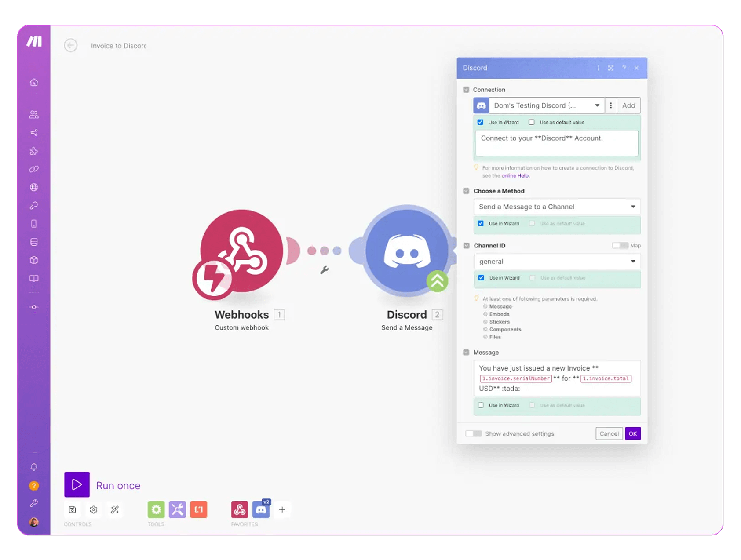Open the orange Text parser tool icon
Screen dimensions: 741x560
click(199, 509)
